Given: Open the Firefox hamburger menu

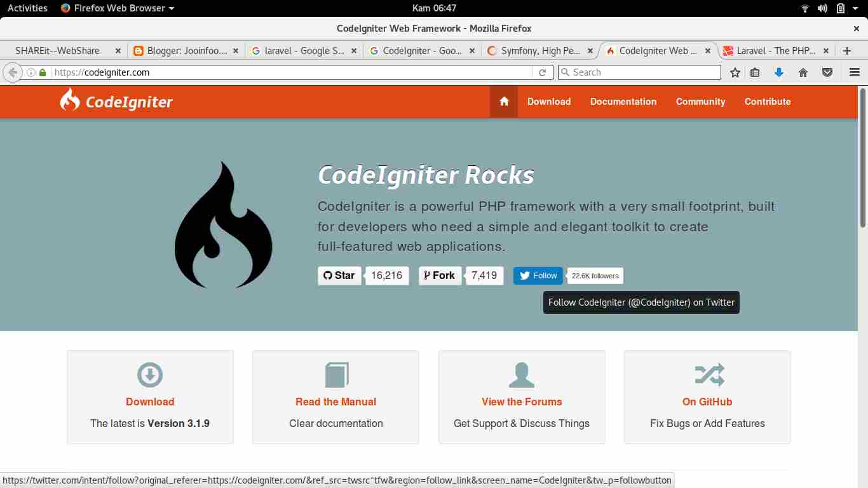Looking at the screenshot, I should [854, 72].
